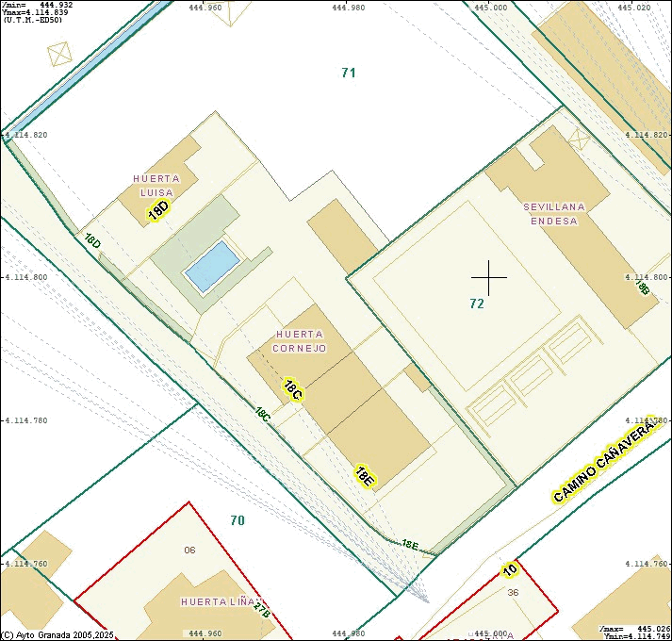Screen dimensions: 672x641
Task: Select the Sevillana Endesa label
Action: click(554, 214)
